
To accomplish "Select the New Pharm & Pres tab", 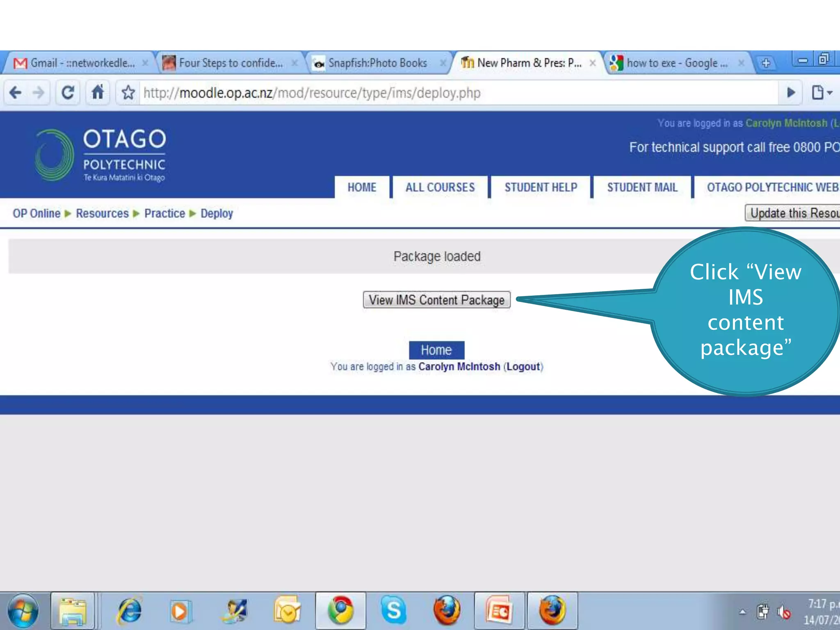I will click(527, 63).
